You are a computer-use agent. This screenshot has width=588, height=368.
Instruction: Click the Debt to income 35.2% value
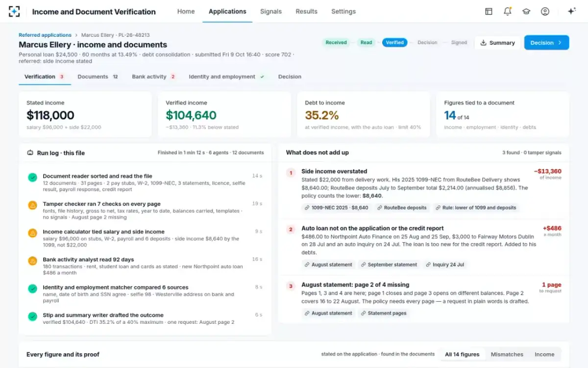(321, 115)
